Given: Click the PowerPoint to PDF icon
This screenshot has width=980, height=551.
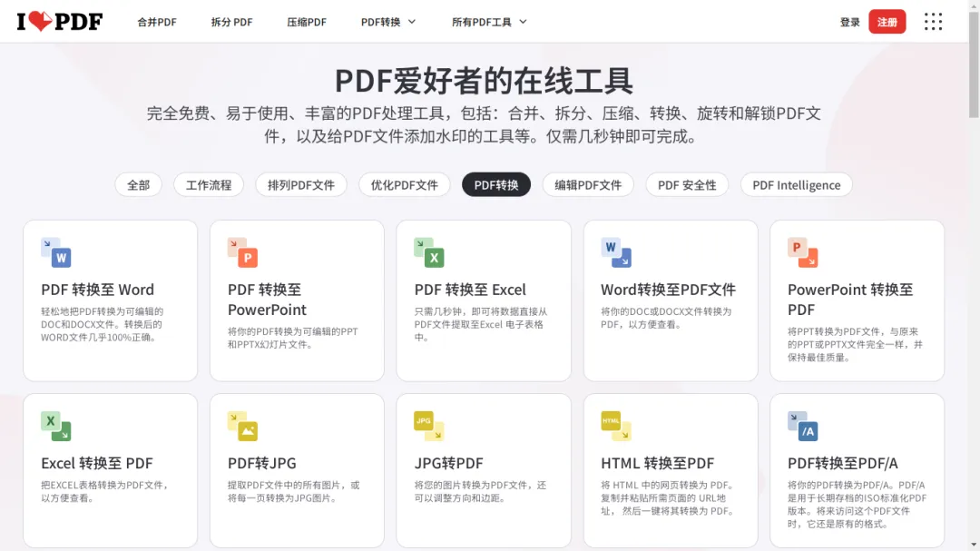Looking at the screenshot, I should 802,252.
